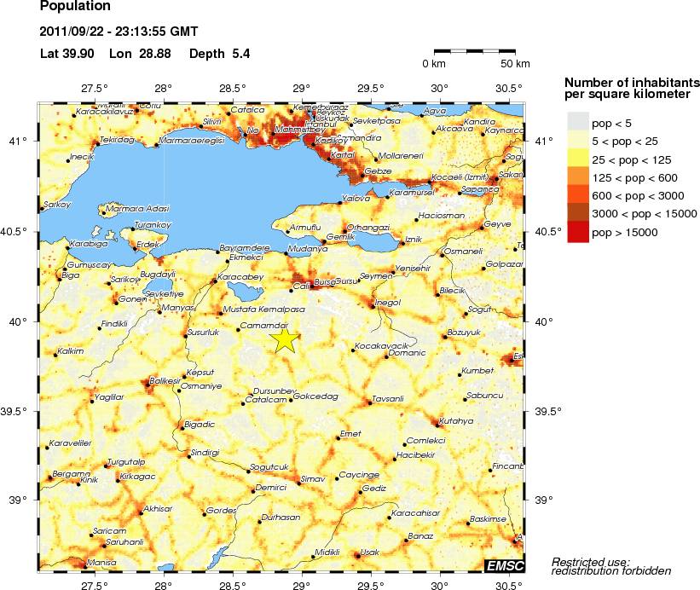The width and height of the screenshot is (700, 590).
Task: Select the Tekirdag city marker
Action: click(96, 144)
